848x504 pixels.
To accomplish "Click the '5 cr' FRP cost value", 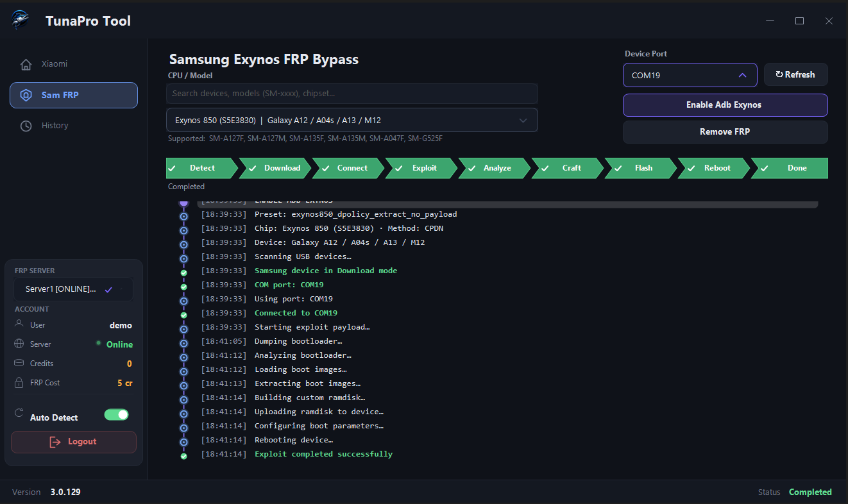I will pyautogui.click(x=125, y=383).
